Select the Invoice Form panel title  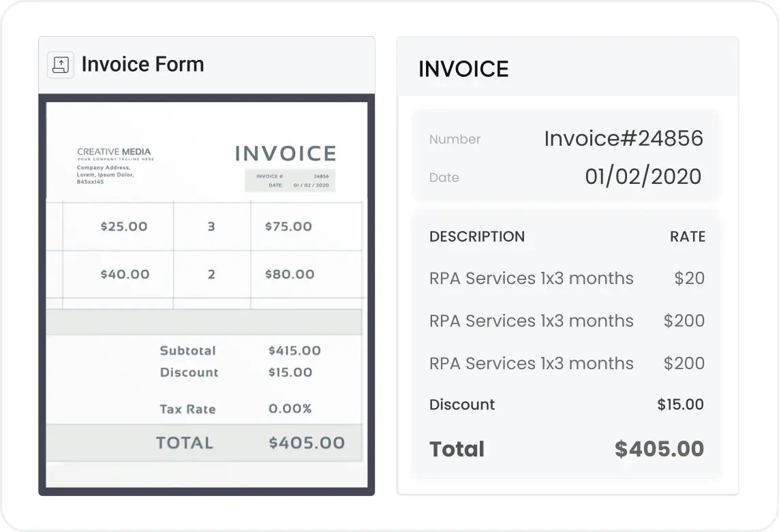pyautogui.click(x=142, y=64)
